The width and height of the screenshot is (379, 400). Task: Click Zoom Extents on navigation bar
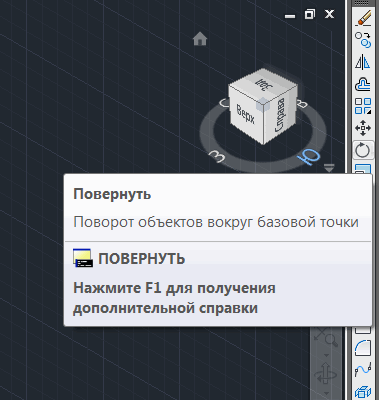pos(326,336)
